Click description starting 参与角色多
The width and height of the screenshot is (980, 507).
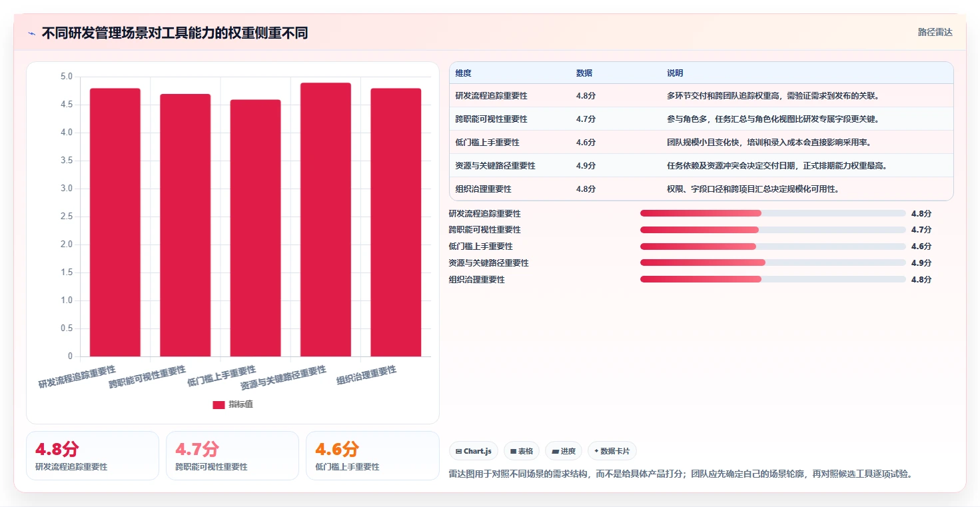point(773,119)
